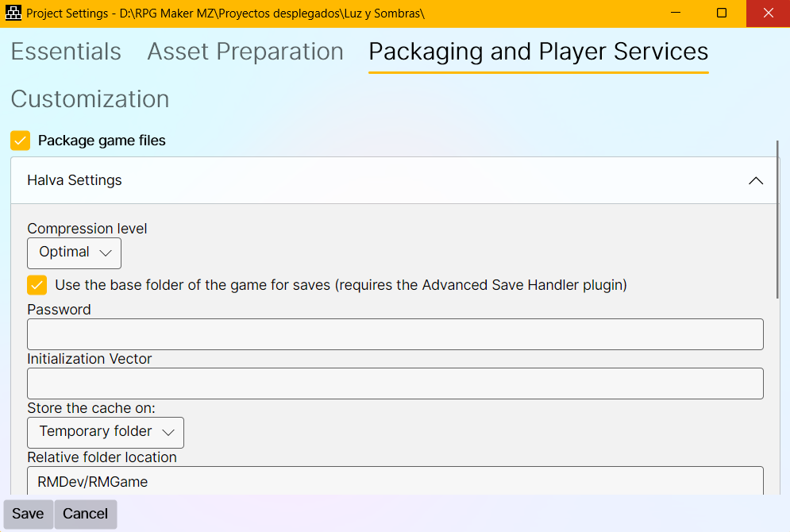Focus the Password input field

tap(395, 334)
